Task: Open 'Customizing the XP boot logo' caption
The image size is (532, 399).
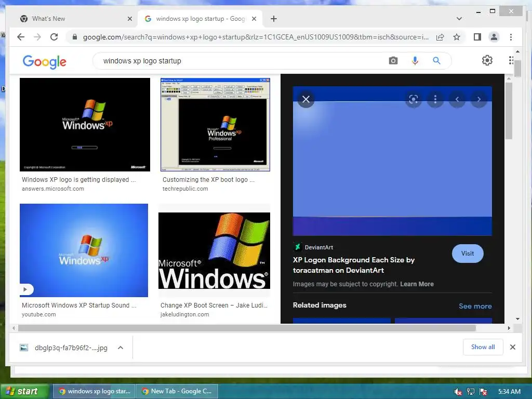Action: coord(208,179)
